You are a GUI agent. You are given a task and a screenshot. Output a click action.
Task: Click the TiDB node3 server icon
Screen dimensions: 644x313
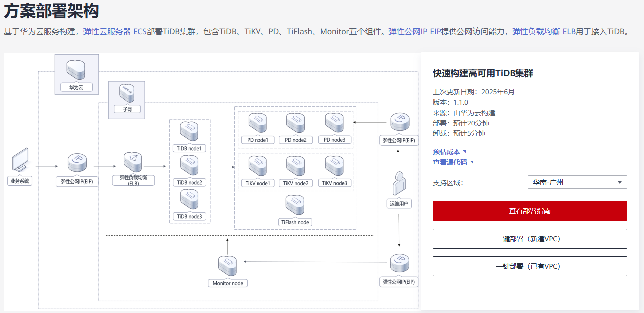tap(190, 200)
